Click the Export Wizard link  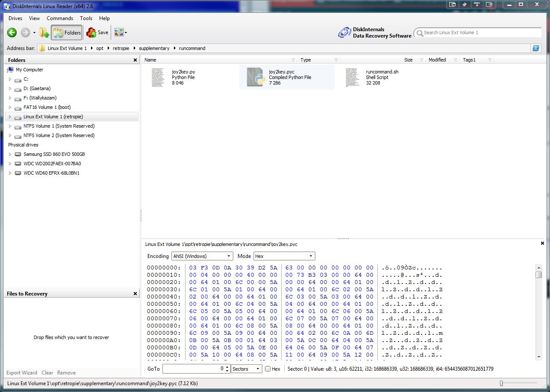pos(22,373)
